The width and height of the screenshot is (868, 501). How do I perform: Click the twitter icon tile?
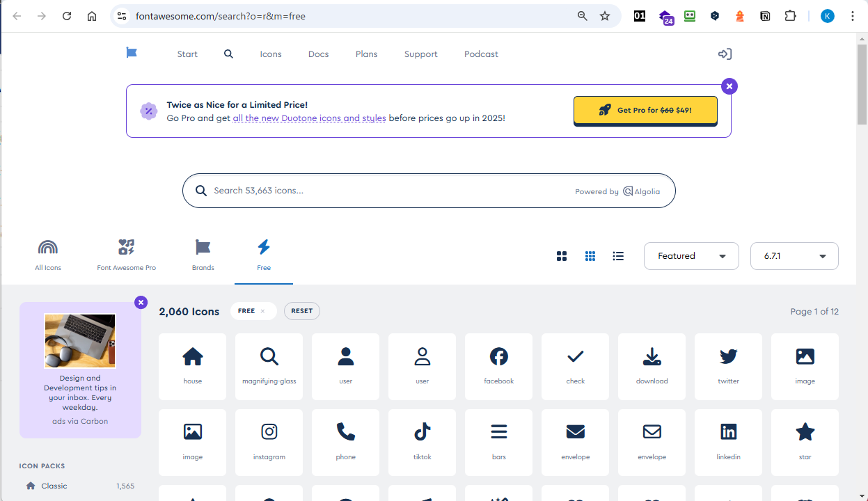click(728, 366)
